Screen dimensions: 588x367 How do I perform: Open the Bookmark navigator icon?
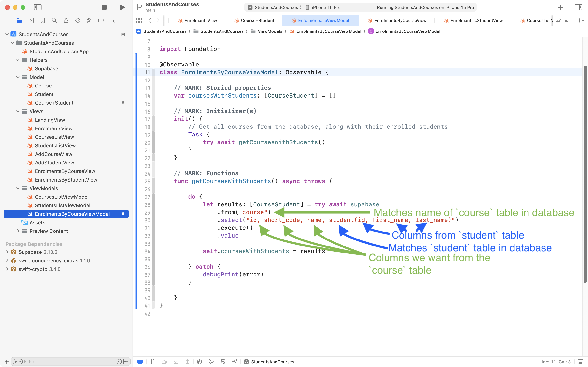[x=43, y=21]
